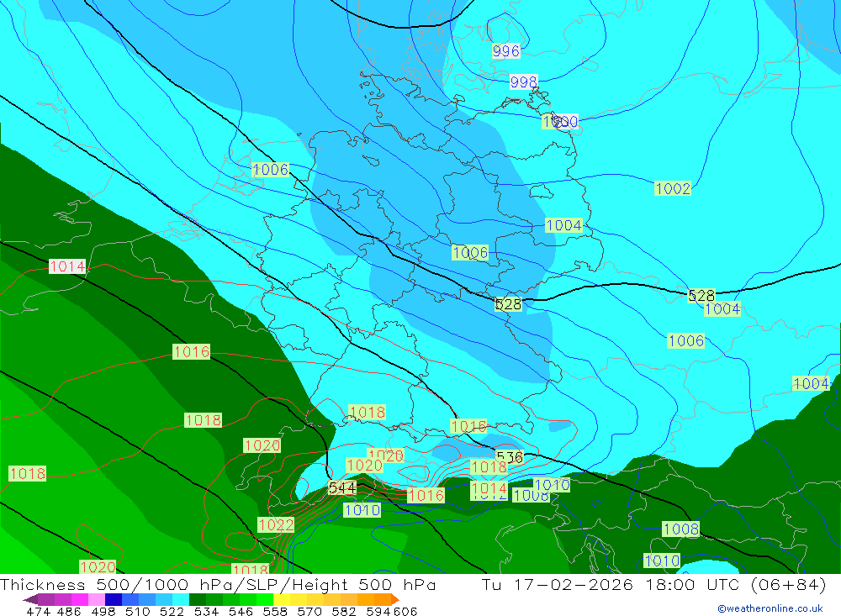Pick the bright magenta swatch in the legend
Screen dimensions: 841x616
80,599
